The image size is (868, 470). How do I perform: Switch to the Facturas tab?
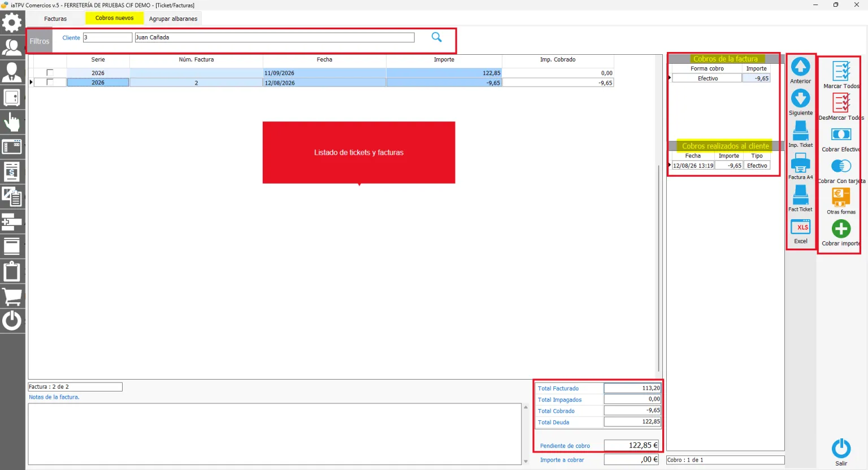tap(55, 19)
